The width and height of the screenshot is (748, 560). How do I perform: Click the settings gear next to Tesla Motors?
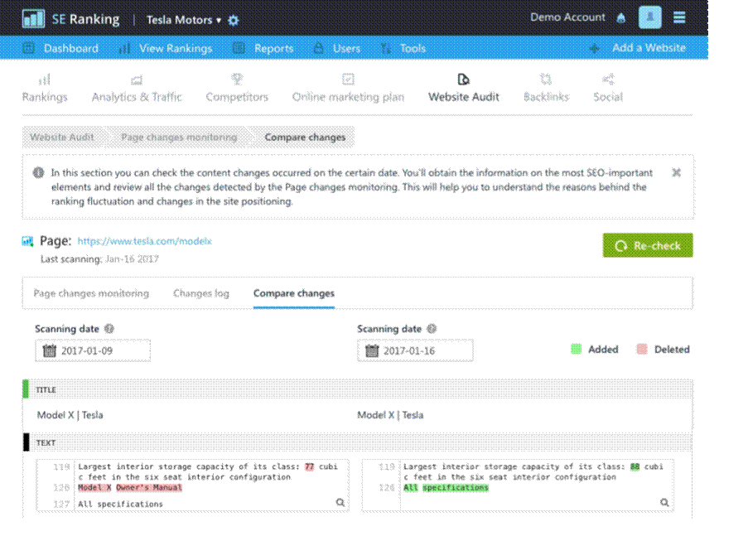point(234,20)
